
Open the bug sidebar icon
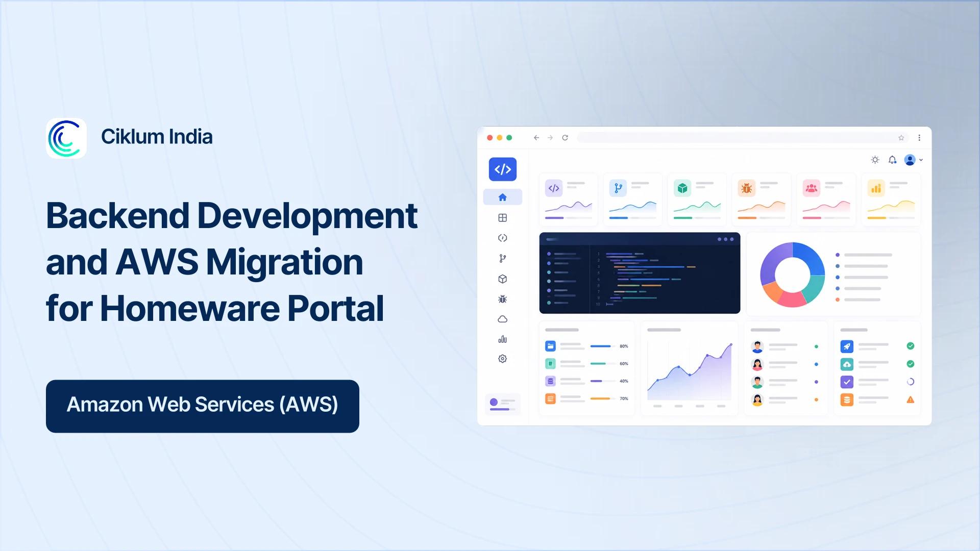click(x=503, y=299)
